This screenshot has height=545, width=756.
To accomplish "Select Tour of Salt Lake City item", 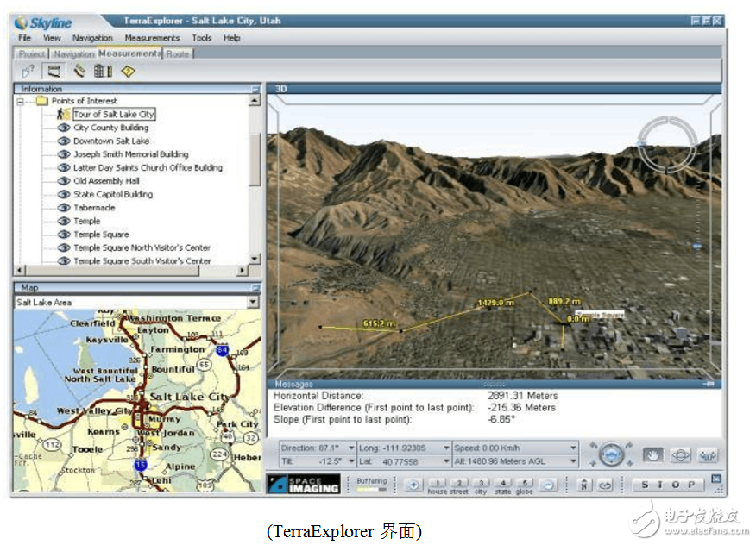I will 113,115.
